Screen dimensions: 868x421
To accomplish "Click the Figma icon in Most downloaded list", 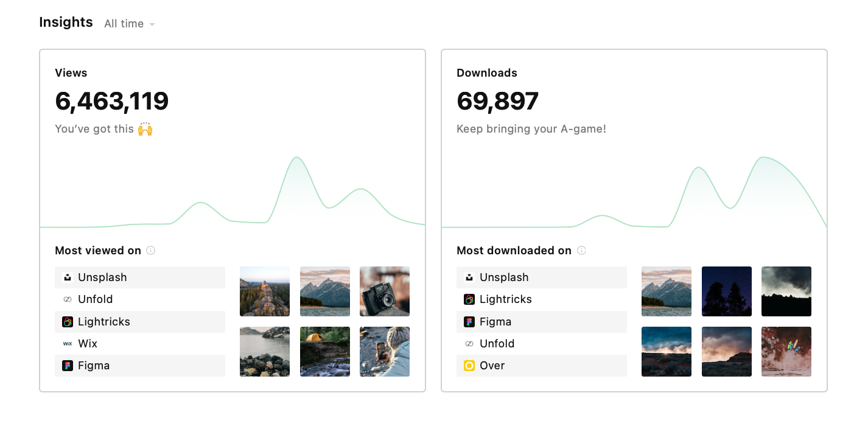I will click(469, 322).
